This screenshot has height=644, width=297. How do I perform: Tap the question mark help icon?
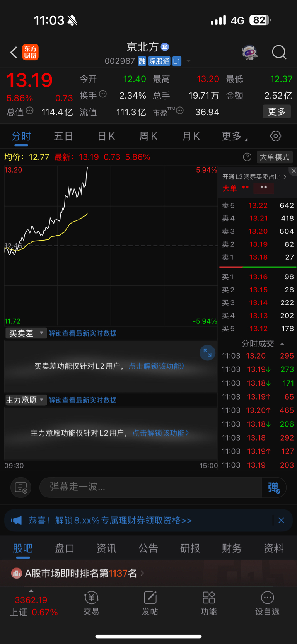click(247, 157)
